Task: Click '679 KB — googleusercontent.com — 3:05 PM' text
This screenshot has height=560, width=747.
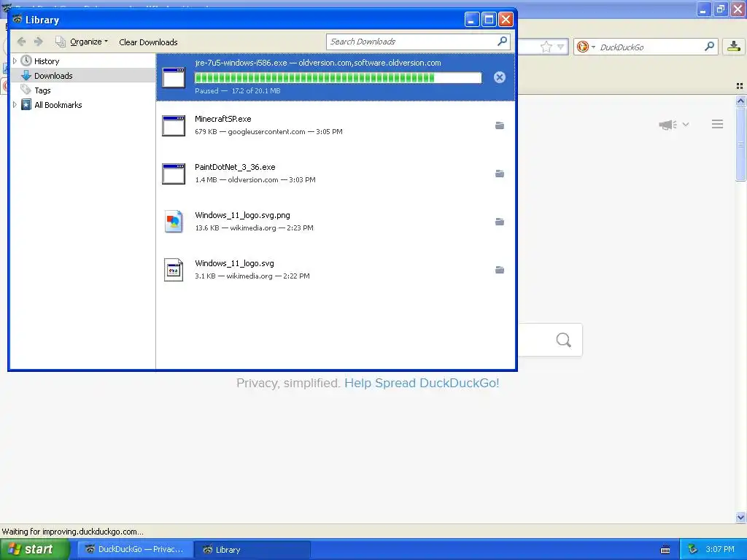Action: point(268,131)
